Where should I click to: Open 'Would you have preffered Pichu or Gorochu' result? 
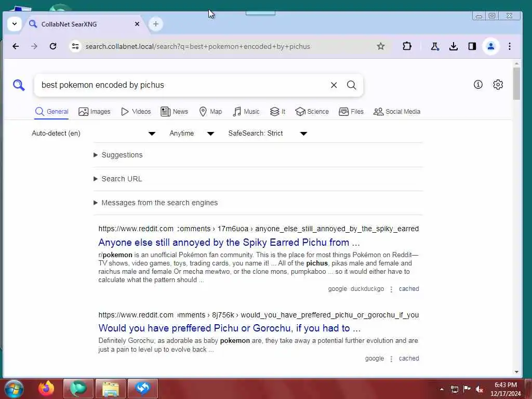pos(229,328)
